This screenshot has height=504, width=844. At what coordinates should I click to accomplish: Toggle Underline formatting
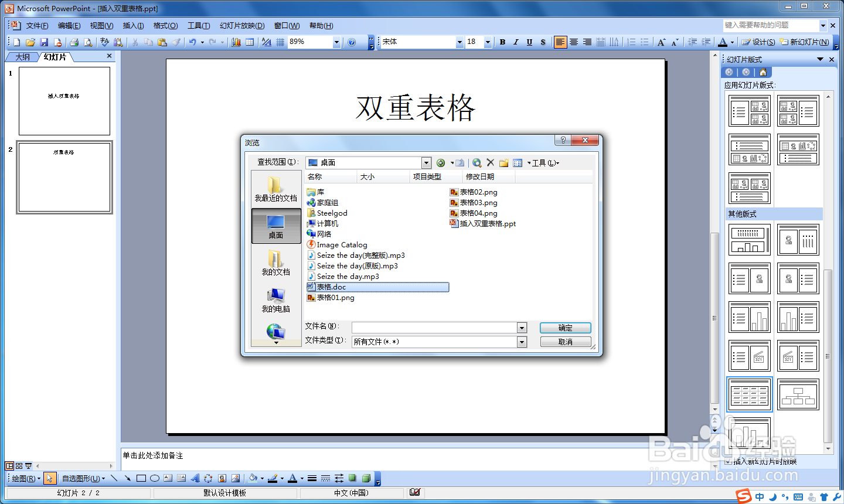click(x=529, y=42)
